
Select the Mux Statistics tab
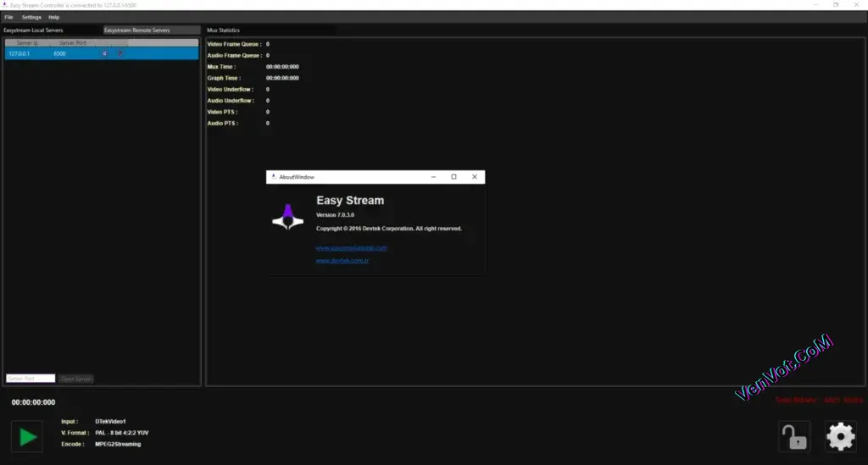tap(223, 30)
